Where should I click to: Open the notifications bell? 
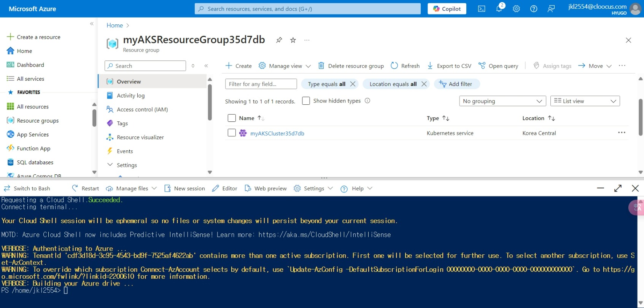tap(499, 9)
